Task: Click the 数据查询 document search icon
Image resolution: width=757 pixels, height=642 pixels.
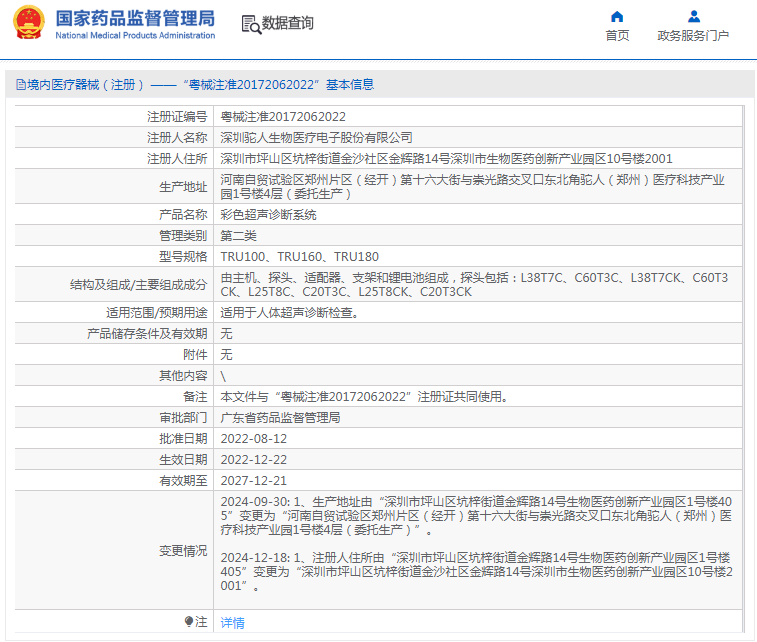Action: (250, 23)
